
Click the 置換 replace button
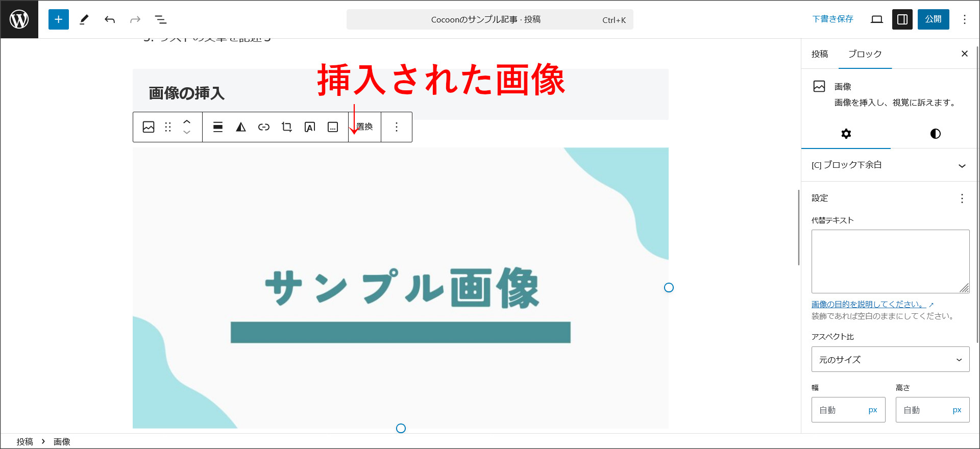click(364, 127)
